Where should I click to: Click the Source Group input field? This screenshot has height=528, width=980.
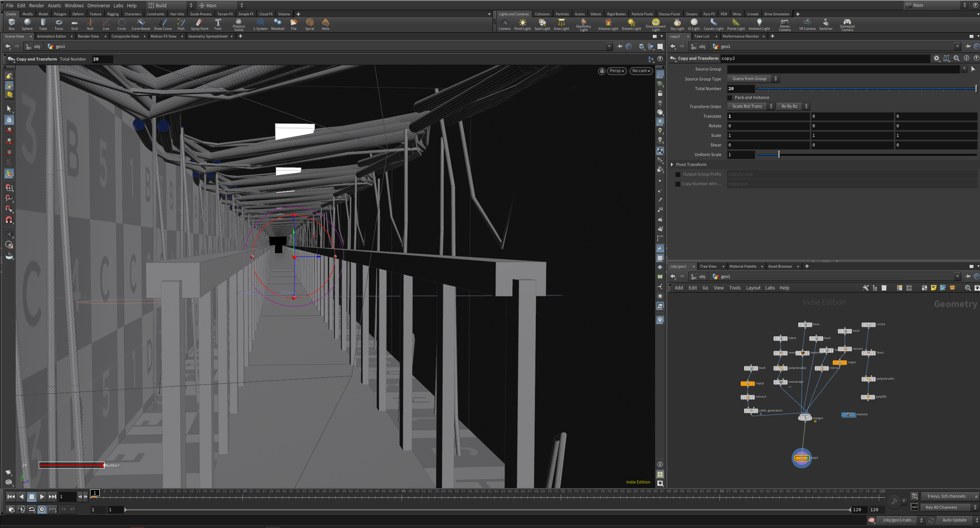tap(843, 69)
